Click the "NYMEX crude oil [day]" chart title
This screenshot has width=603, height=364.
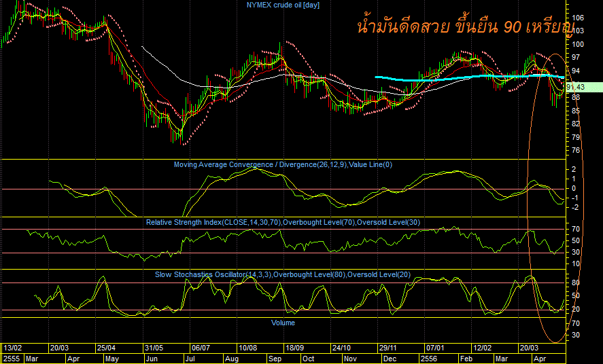[x=283, y=5]
